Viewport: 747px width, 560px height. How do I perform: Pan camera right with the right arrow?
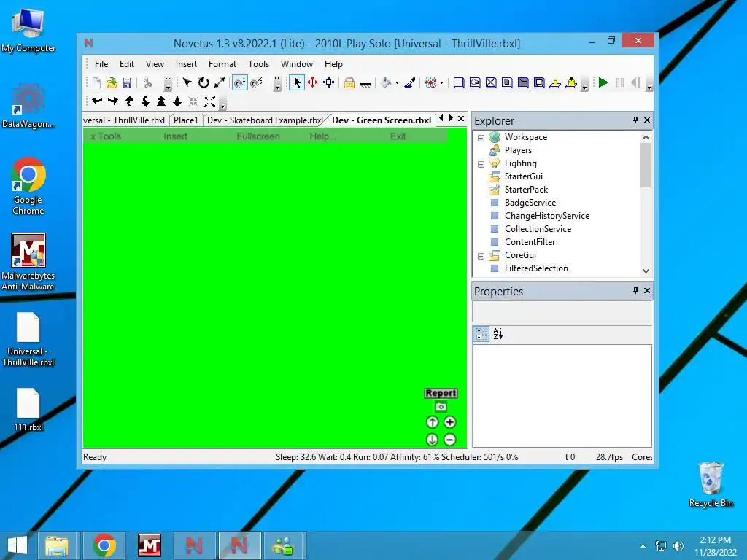click(x=113, y=101)
